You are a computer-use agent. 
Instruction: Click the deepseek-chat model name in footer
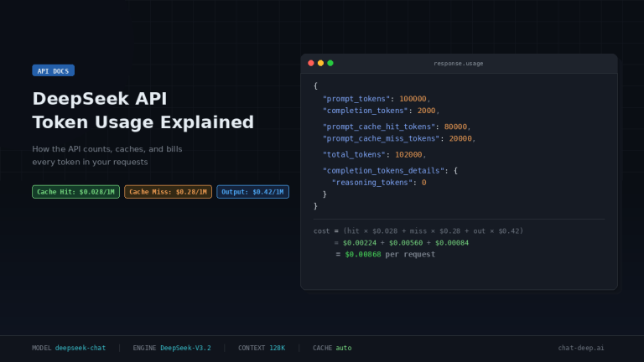80,348
